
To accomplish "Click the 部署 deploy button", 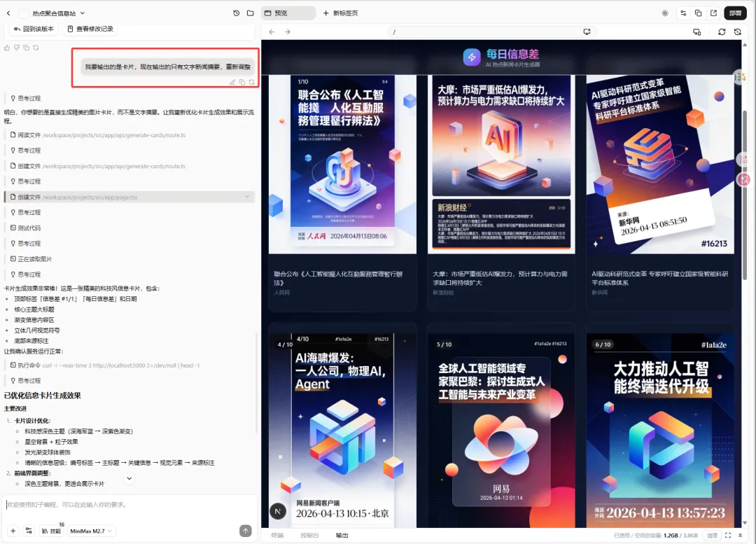I will coord(735,13).
